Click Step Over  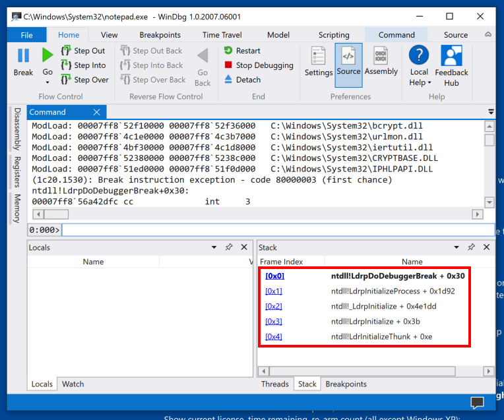[85, 80]
